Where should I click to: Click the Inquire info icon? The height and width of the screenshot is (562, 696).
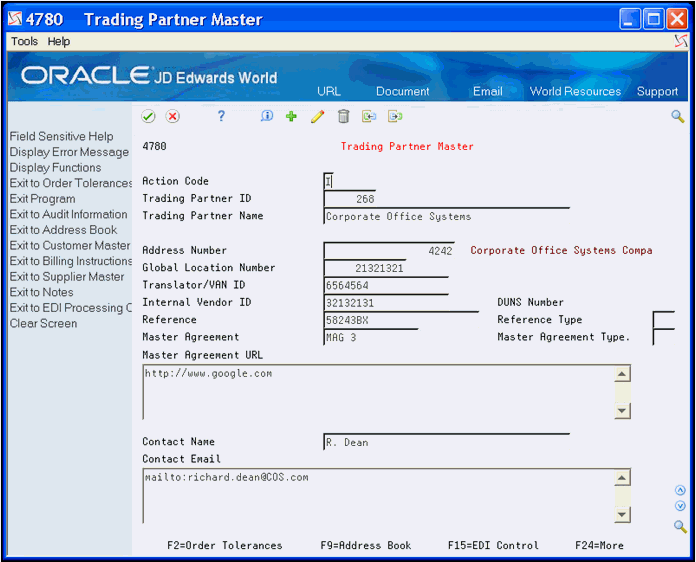pos(267,116)
